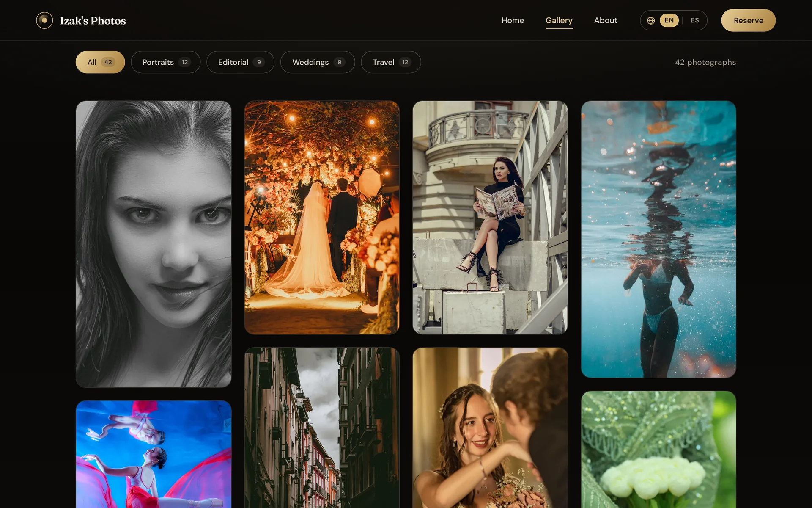Go to the About page

pyautogui.click(x=606, y=20)
